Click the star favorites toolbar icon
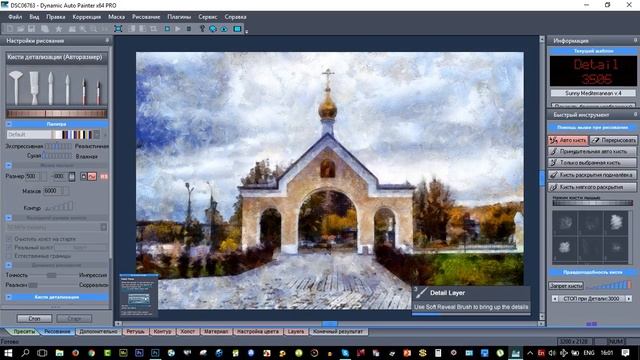The image size is (640, 360). tap(59, 29)
